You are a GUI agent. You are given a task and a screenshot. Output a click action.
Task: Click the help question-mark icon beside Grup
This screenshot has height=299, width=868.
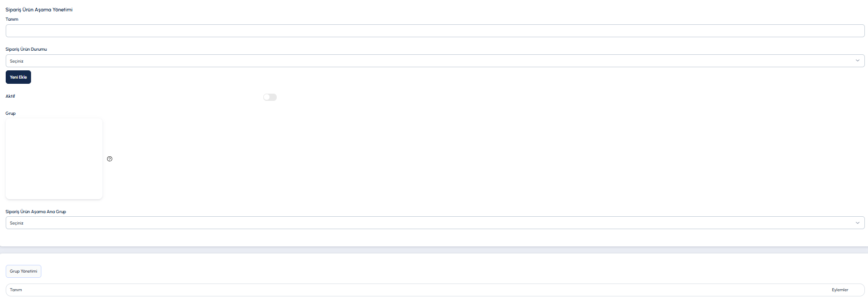tap(110, 159)
